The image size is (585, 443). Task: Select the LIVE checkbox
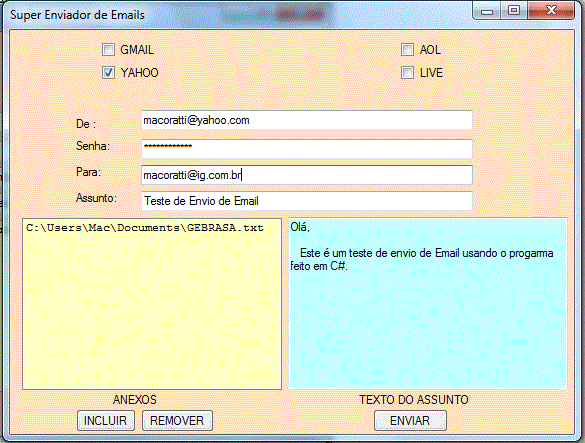(407, 72)
